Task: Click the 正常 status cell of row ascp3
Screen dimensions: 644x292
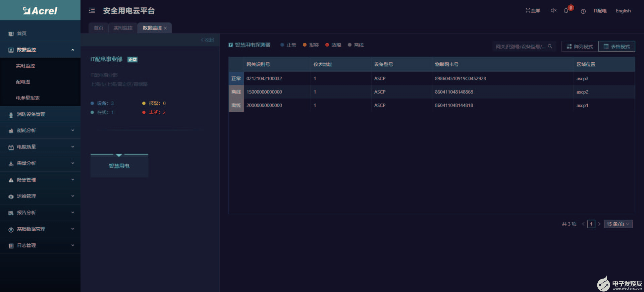Action: [x=236, y=78]
